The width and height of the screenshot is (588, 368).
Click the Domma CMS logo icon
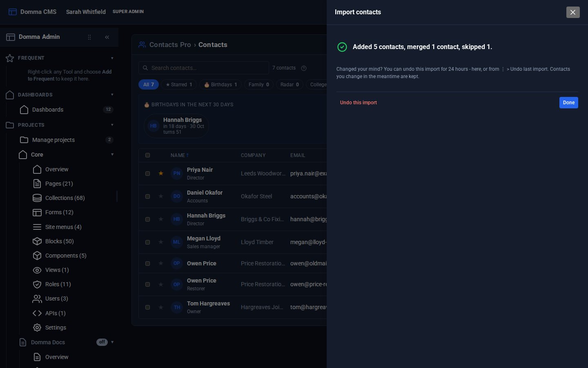point(13,12)
